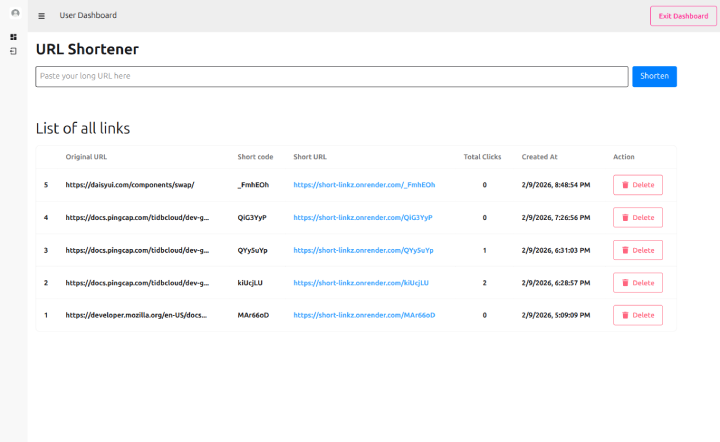Click the Total Clicks column header
Screen dimensions: 720x442
tap(482, 157)
